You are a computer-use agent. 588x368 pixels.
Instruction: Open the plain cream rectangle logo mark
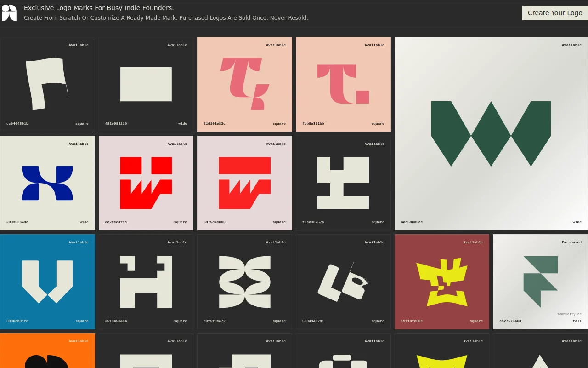pos(146,84)
